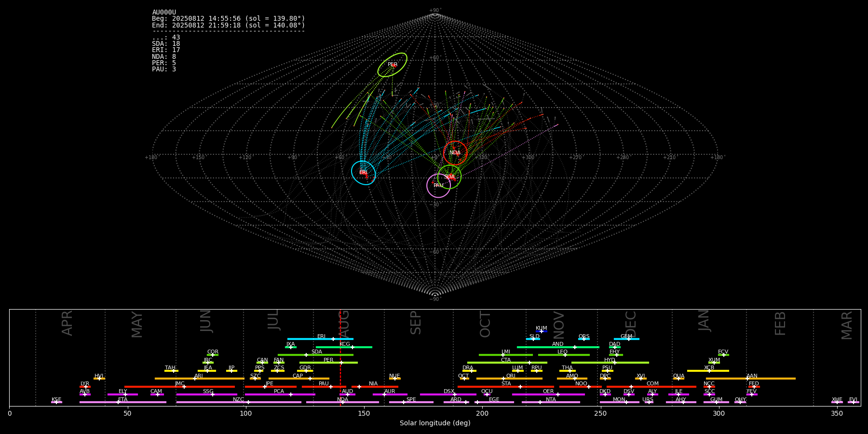Viewport: 868px width, 434px height.
Task: Select the Beg: 20250812 14:55:56 line
Action: click(229, 19)
